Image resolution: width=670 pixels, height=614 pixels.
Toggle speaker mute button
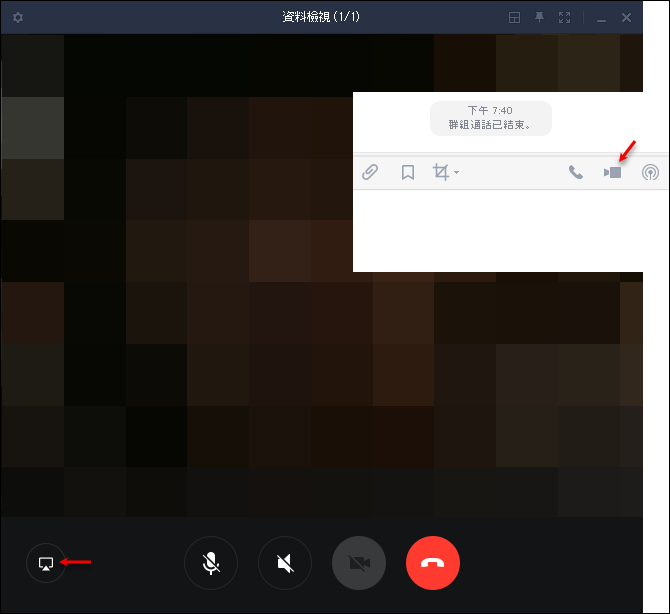point(285,563)
